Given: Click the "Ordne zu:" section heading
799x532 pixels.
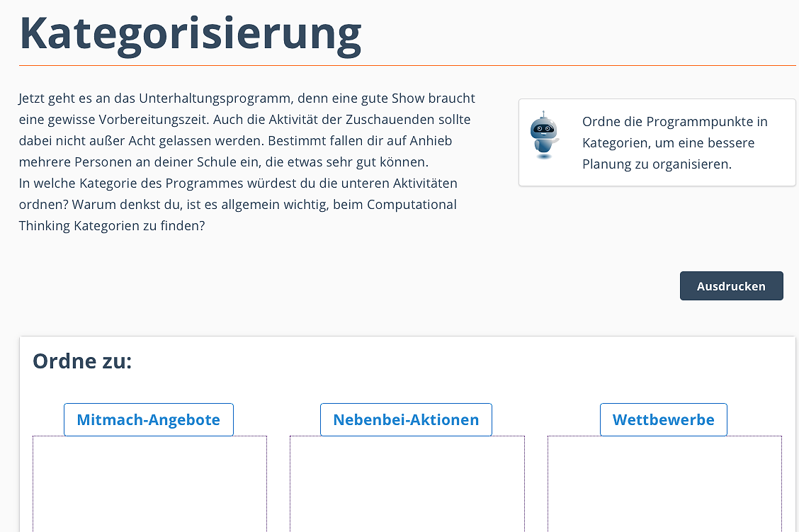Looking at the screenshot, I should (82, 361).
